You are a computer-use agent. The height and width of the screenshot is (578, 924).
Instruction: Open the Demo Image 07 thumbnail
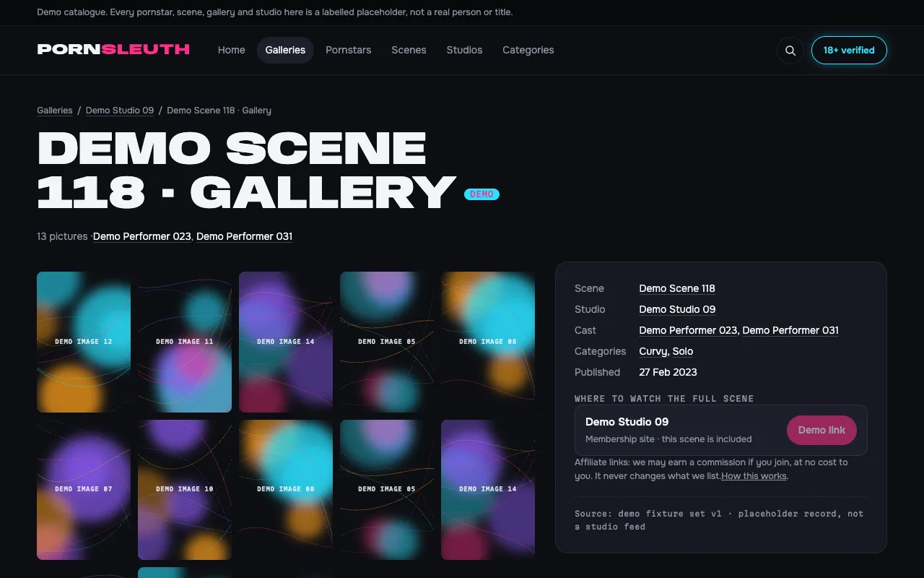tap(84, 490)
